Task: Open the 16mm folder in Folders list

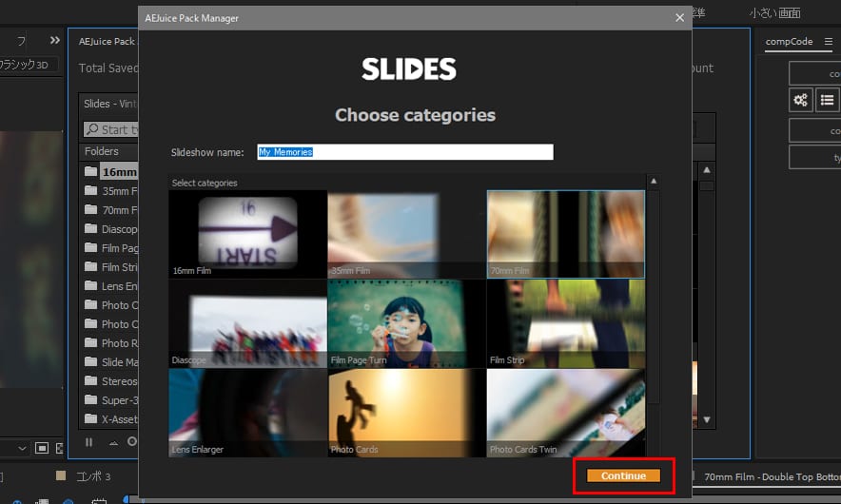Action: (110, 172)
